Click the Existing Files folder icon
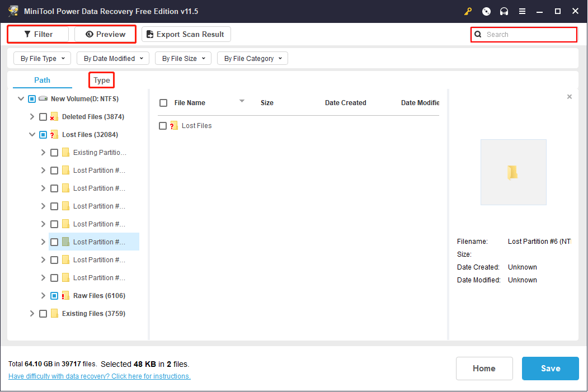 tap(54, 313)
